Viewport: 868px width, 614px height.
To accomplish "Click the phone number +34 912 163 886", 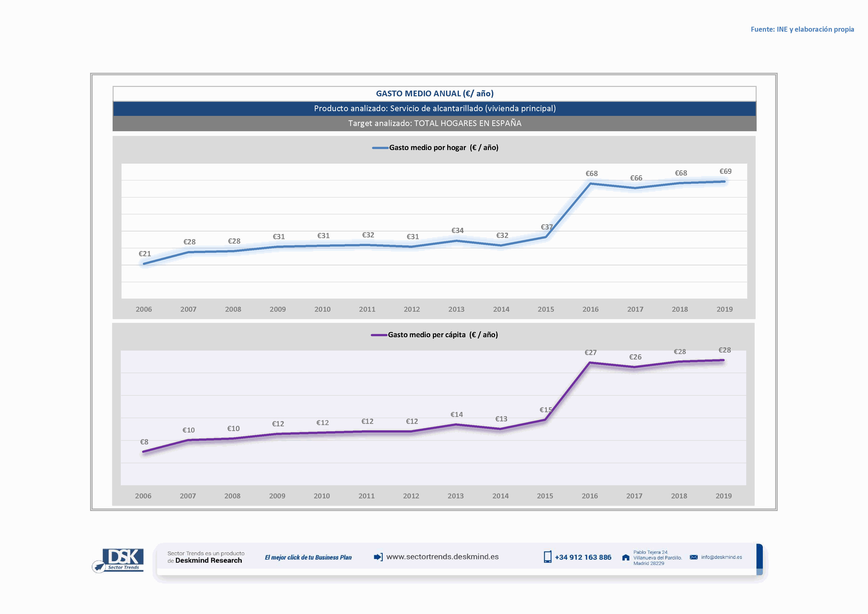I will point(583,557).
